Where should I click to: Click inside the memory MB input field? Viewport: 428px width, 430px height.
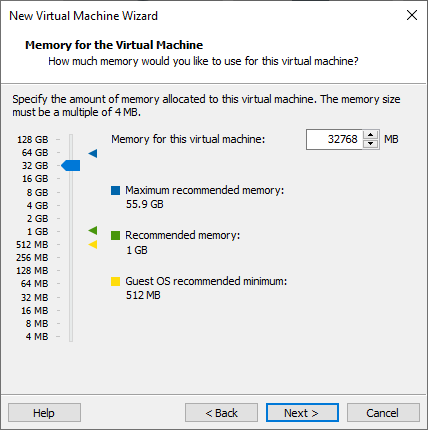(x=334, y=139)
